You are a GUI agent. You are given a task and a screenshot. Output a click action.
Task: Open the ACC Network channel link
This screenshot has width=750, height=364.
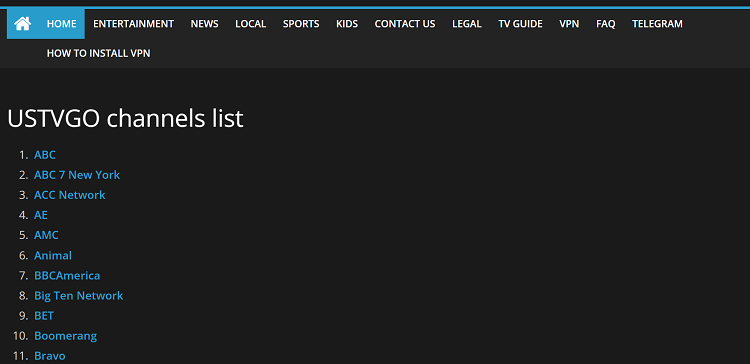[x=69, y=195]
